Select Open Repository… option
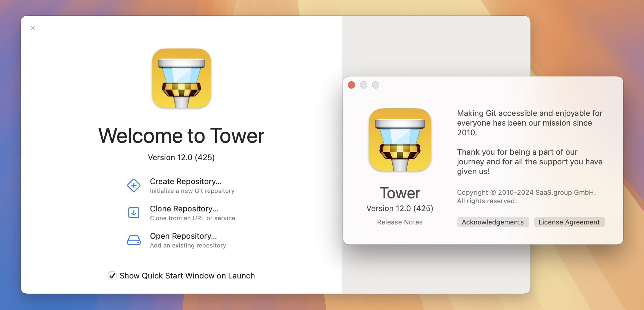Viewport: 644px width, 310px height. [x=183, y=236]
